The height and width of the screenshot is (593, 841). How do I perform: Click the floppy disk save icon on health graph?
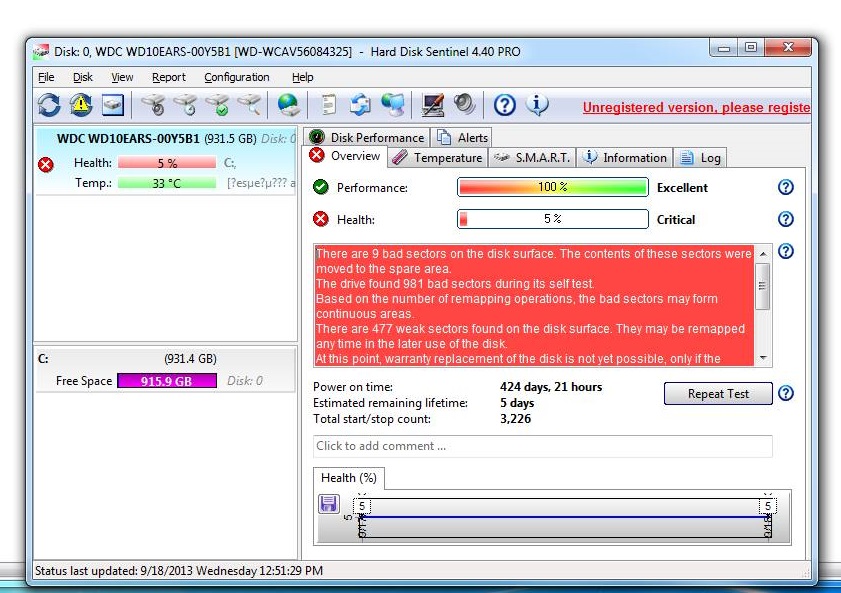tap(328, 504)
